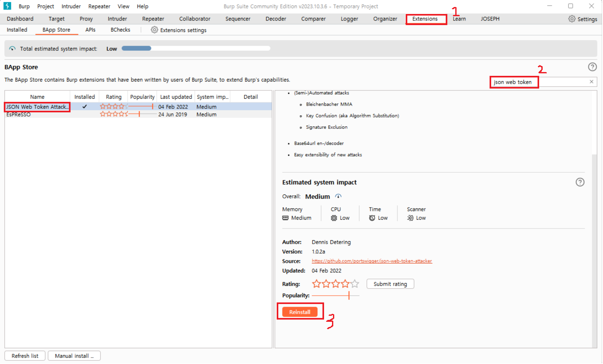Open the Repeater menu in menu bar

[99, 6]
